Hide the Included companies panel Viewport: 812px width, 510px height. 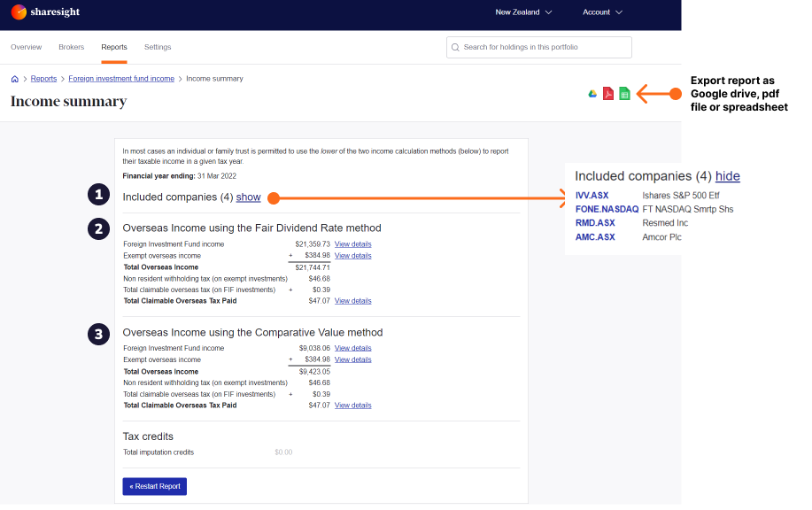coord(727,176)
